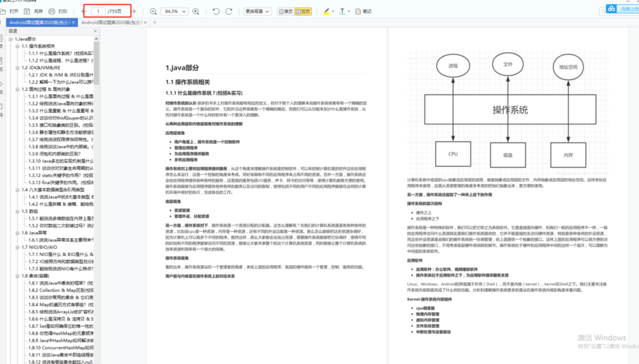Screen dimensions: 639x364
Task: Print the document using 打印
Action: 58,12
